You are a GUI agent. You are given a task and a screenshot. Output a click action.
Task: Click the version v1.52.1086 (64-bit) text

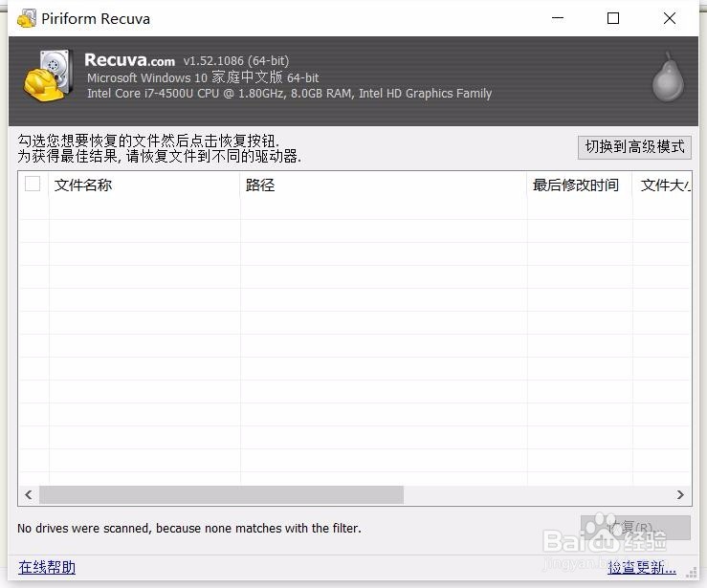pyautogui.click(x=236, y=60)
